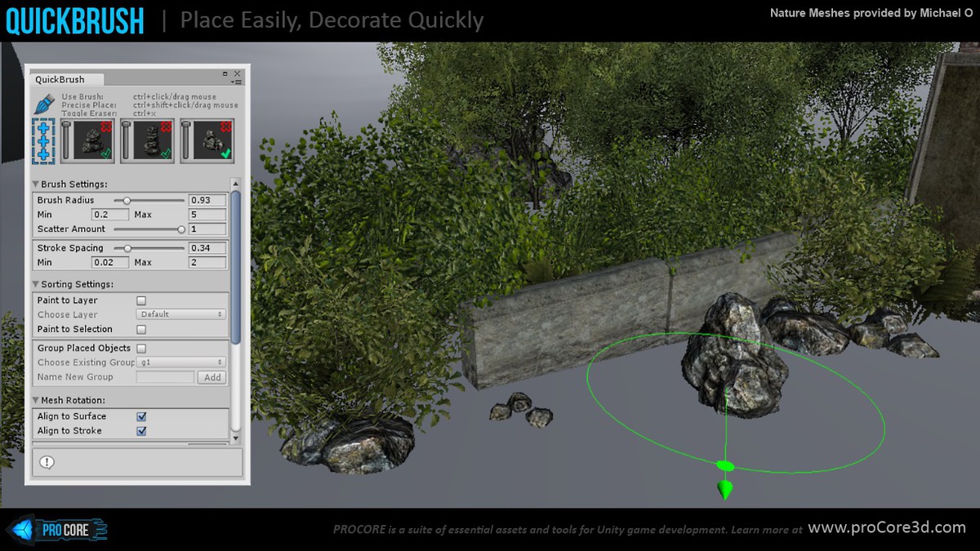The width and height of the screenshot is (980, 551).
Task: Click the vertical frequency slider of first prefab
Action: click(x=66, y=140)
